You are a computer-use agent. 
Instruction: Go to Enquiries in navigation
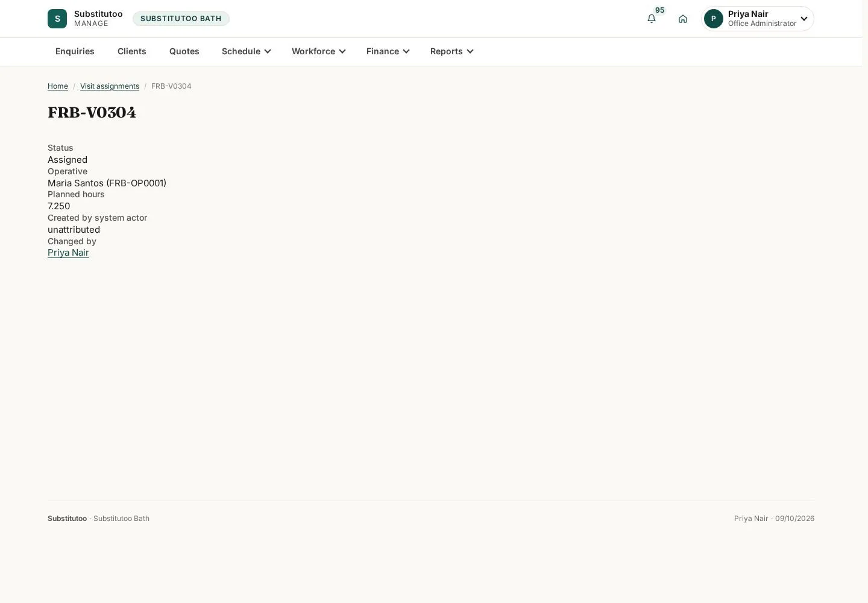[x=75, y=51]
